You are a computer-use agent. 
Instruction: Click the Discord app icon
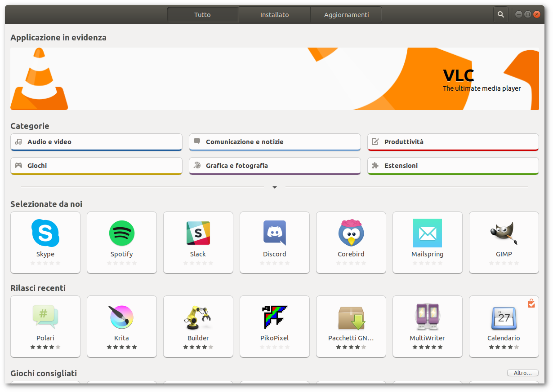(x=275, y=233)
